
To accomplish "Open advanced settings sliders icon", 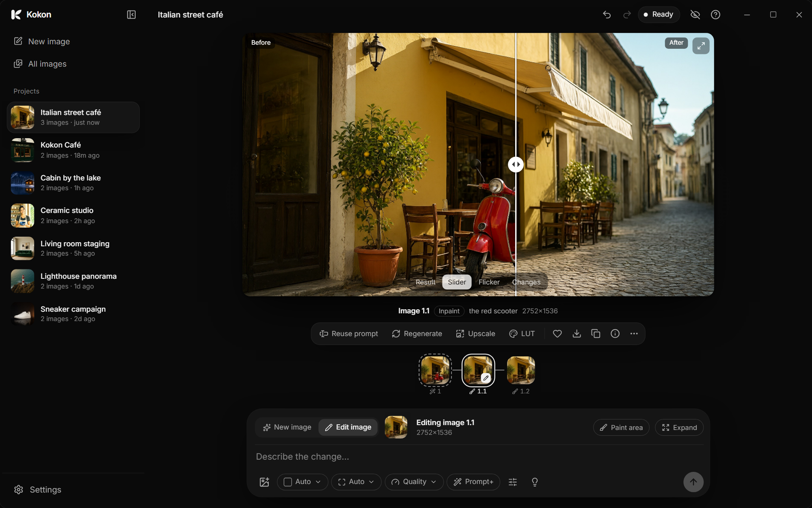I will pos(513,482).
